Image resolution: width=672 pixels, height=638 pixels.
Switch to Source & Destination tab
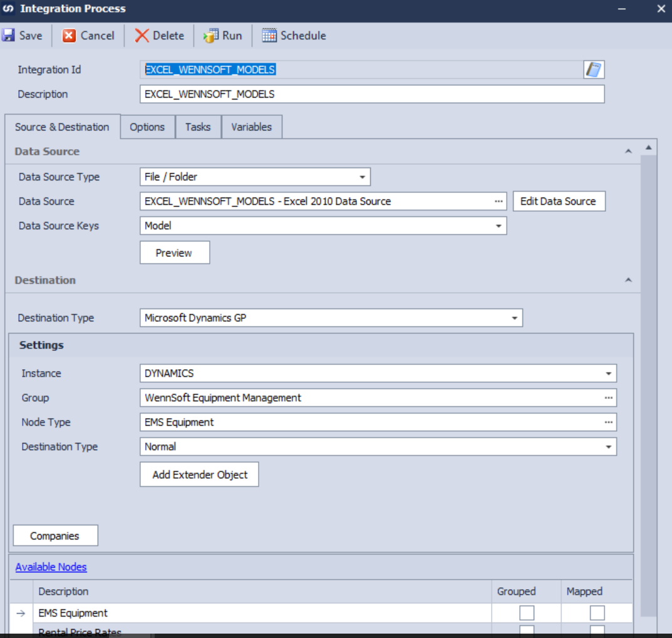[x=62, y=127]
